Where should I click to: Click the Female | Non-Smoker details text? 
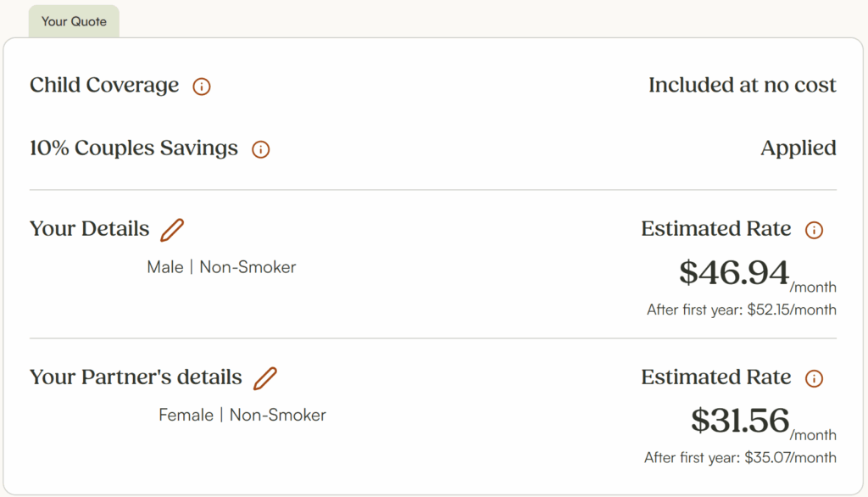point(242,416)
